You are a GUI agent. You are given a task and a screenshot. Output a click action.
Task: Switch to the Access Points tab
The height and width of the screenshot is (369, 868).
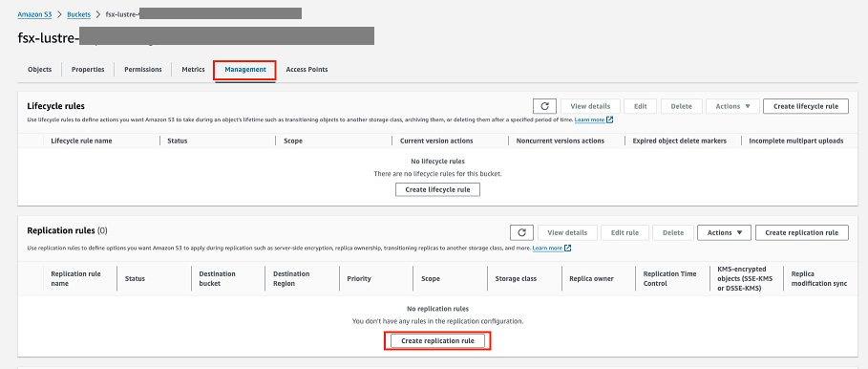(307, 69)
